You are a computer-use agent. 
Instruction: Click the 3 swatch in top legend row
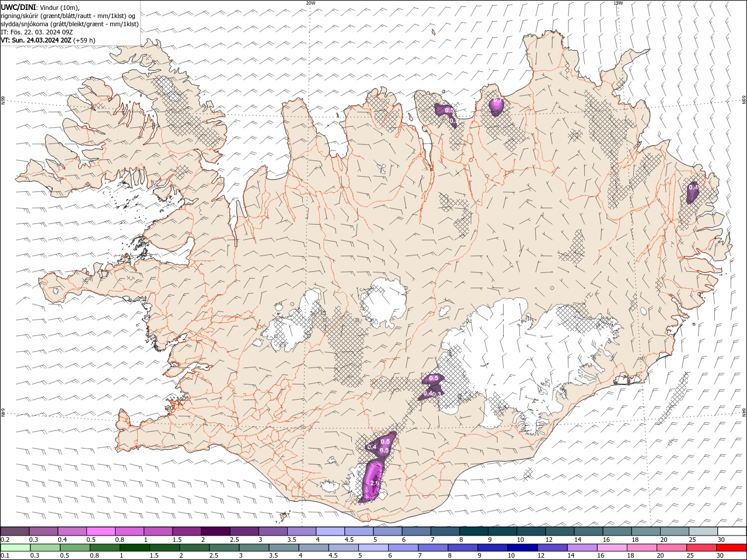(x=273, y=531)
